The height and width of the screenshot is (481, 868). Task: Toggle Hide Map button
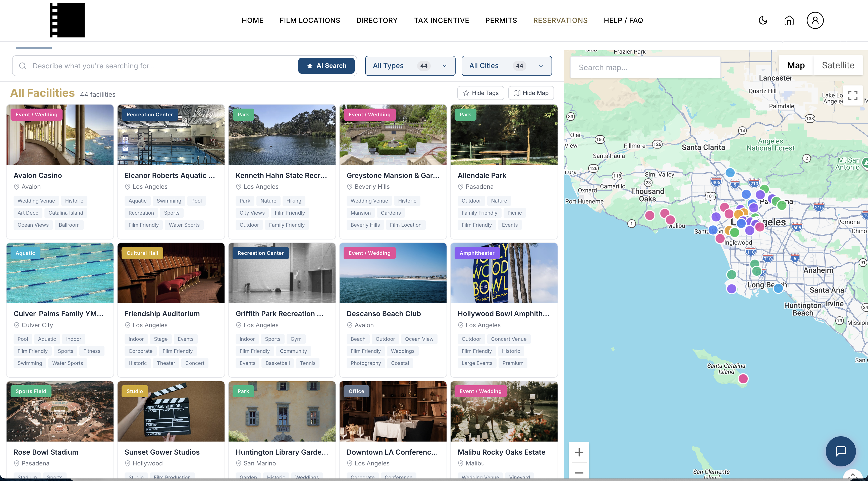click(531, 93)
